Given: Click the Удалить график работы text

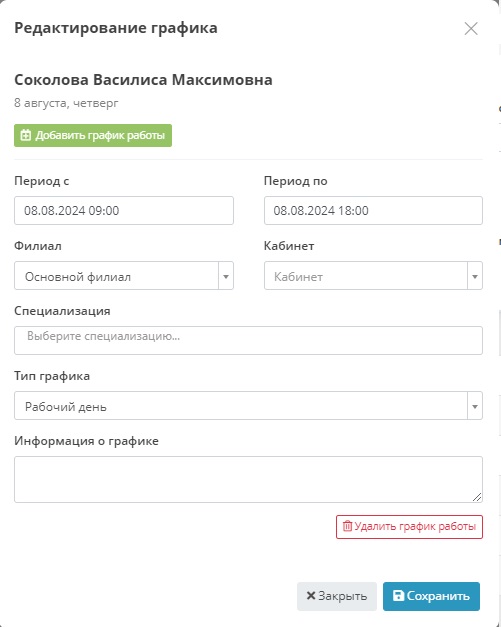Looking at the screenshot, I should (415, 526).
